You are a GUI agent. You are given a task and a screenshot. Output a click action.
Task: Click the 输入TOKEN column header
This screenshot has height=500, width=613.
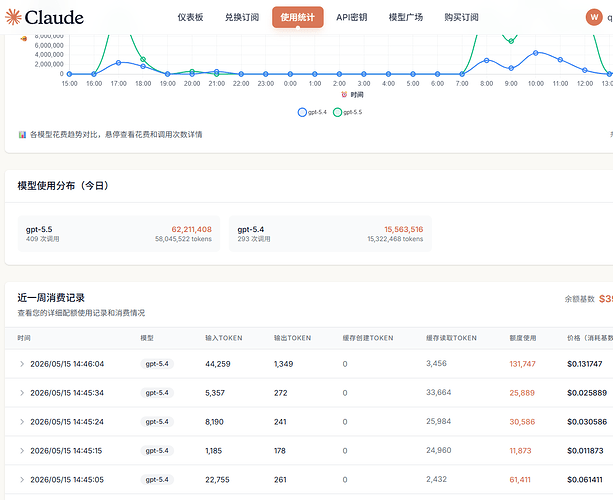point(224,338)
